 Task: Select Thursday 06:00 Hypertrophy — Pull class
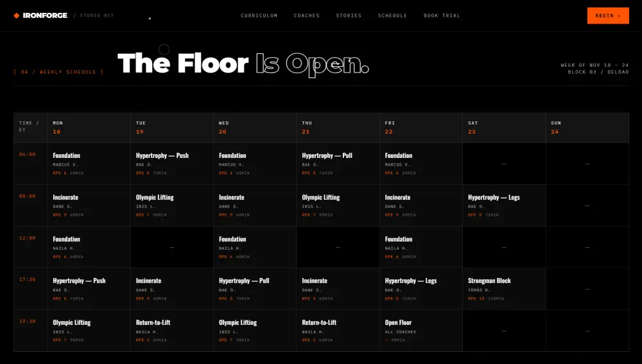338,164
